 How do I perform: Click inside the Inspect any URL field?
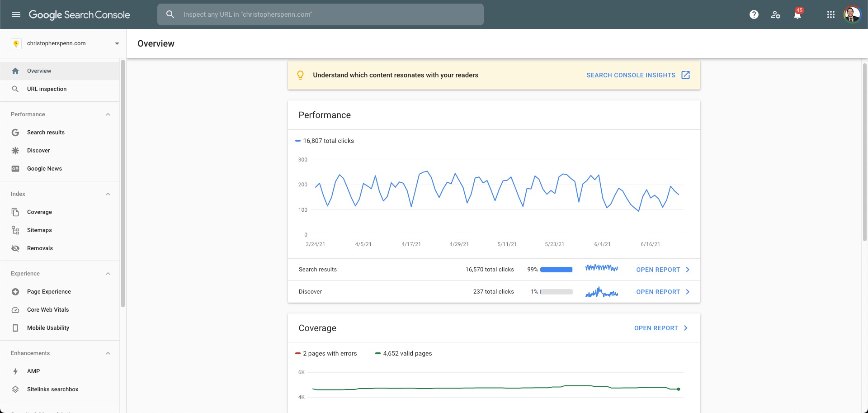click(x=321, y=14)
